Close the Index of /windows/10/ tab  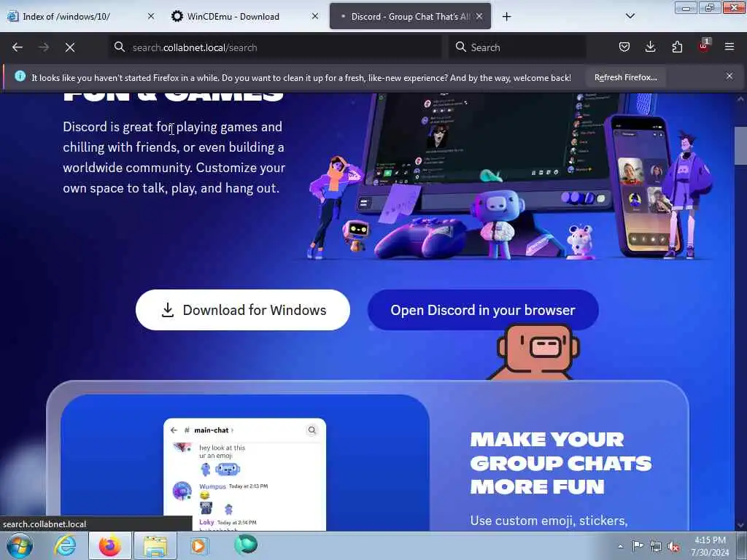click(x=150, y=16)
